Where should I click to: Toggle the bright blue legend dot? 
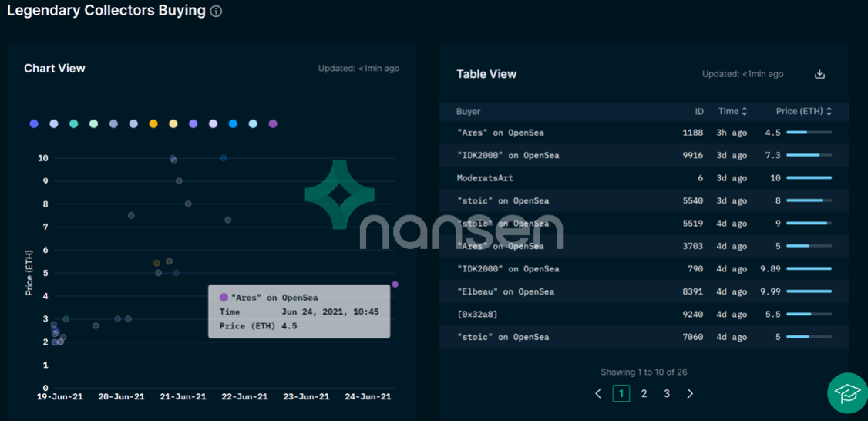[x=233, y=123]
